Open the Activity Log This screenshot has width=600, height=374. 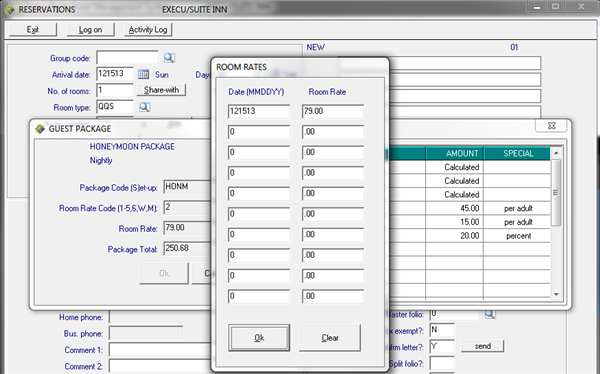[x=148, y=29]
